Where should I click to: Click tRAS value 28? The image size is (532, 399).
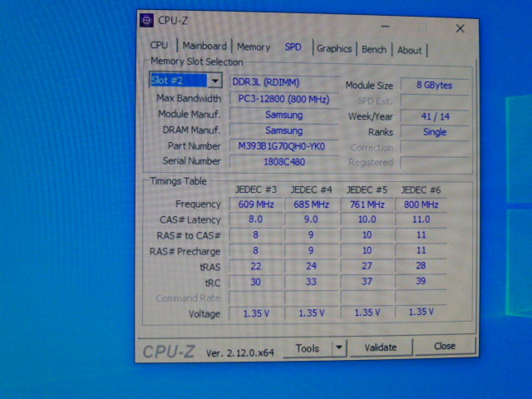click(x=421, y=265)
